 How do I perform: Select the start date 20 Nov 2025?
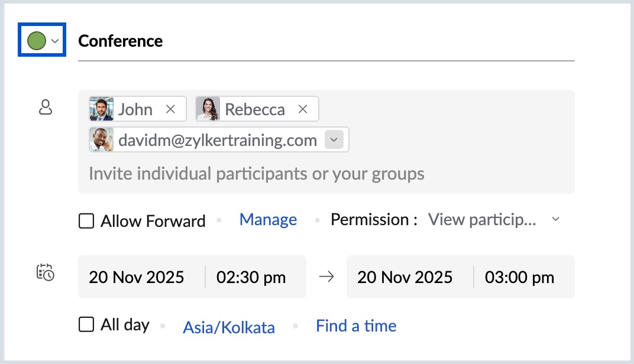coord(137,277)
